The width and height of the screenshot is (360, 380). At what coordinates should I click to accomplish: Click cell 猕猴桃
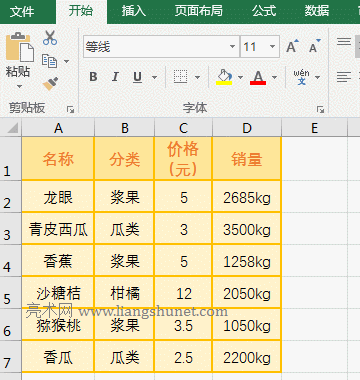pos(58,325)
